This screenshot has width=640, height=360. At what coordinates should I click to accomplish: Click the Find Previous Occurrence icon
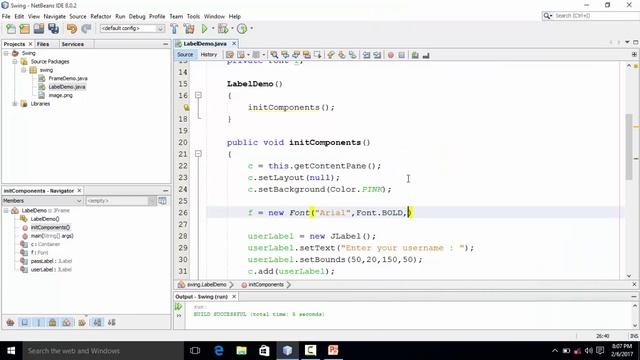285,55
